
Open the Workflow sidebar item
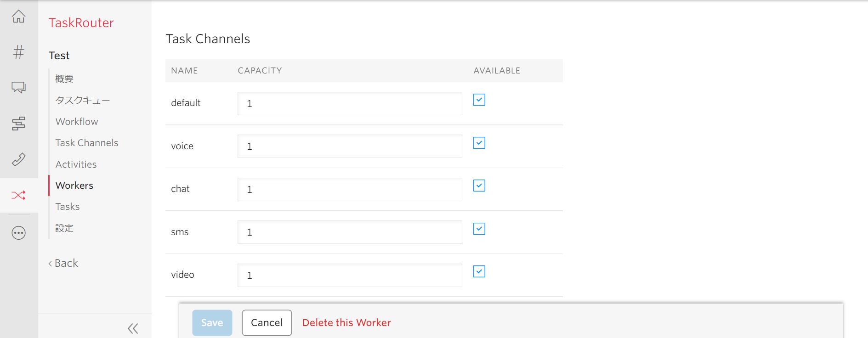[77, 122]
